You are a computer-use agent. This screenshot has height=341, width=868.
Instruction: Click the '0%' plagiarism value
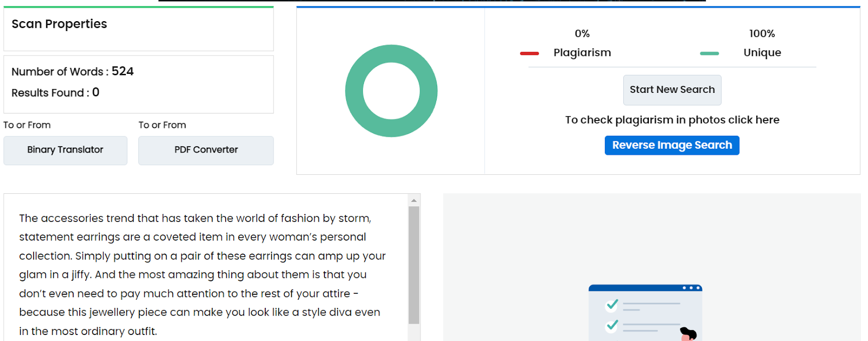(x=582, y=34)
